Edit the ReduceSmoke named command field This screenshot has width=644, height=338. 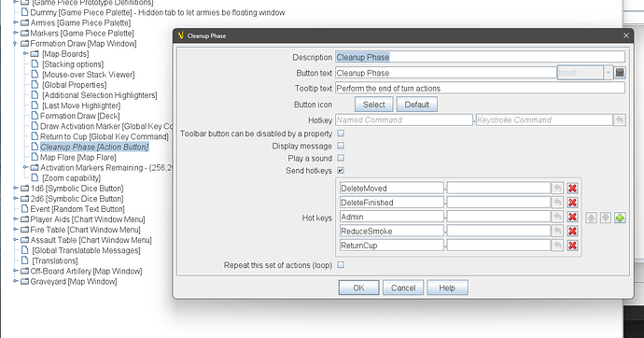click(x=392, y=232)
